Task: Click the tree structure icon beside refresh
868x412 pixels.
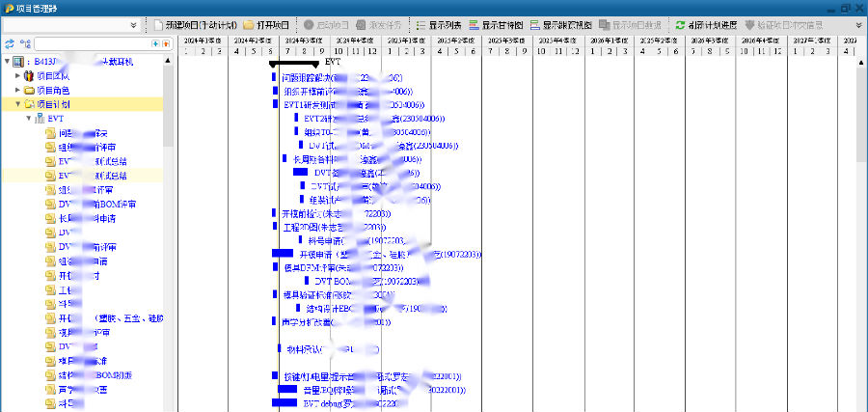Action: (x=25, y=43)
